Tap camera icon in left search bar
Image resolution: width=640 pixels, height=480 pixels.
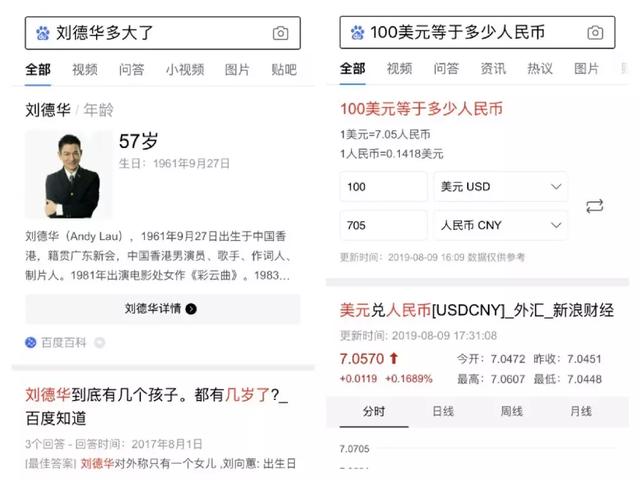pyautogui.click(x=280, y=33)
